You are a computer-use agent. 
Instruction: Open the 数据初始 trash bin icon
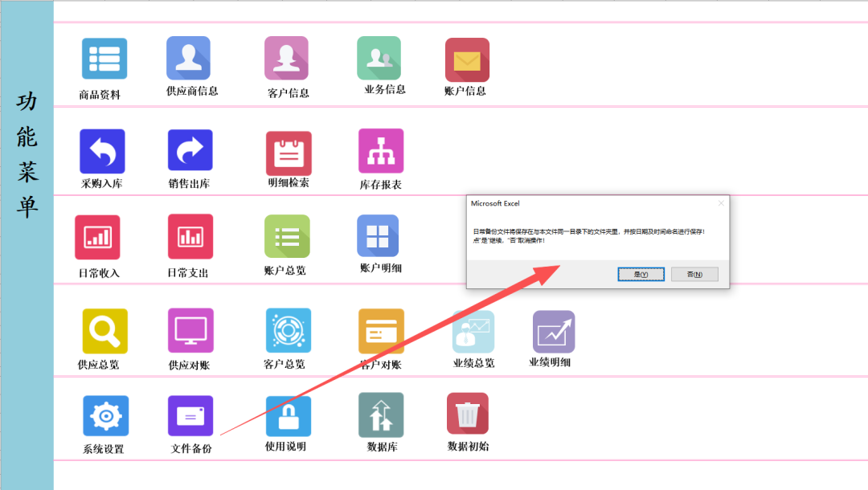[x=468, y=414]
